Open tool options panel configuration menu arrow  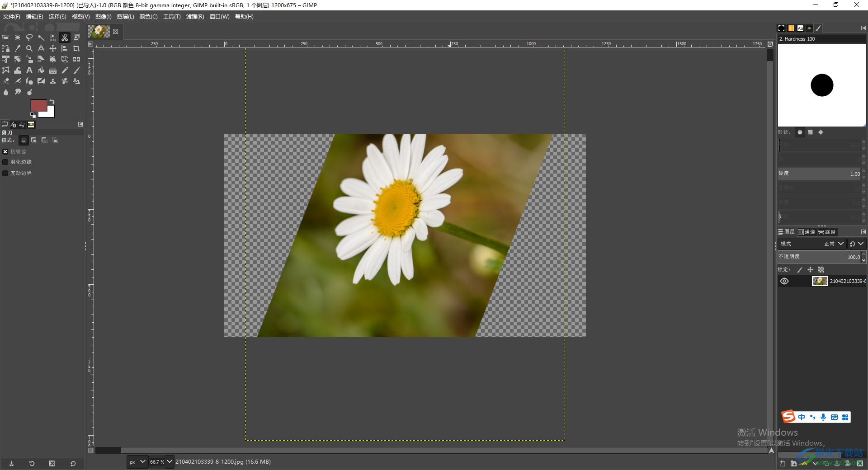coord(80,124)
